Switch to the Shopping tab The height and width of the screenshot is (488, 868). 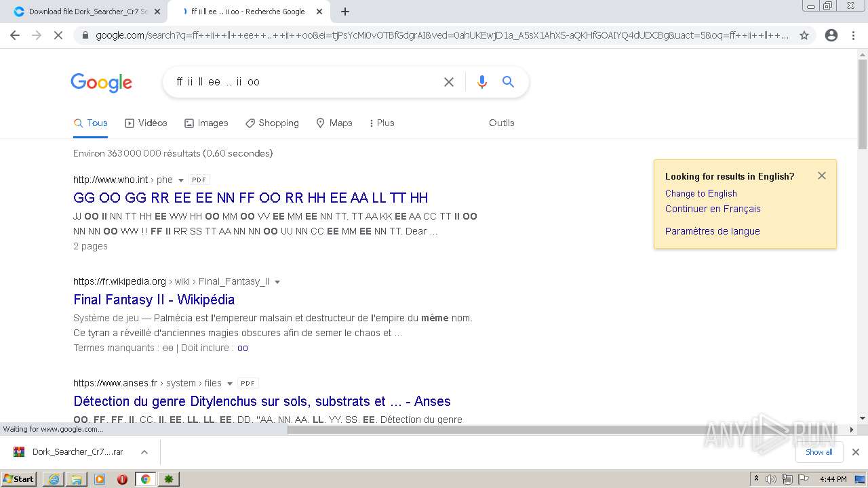(272, 123)
